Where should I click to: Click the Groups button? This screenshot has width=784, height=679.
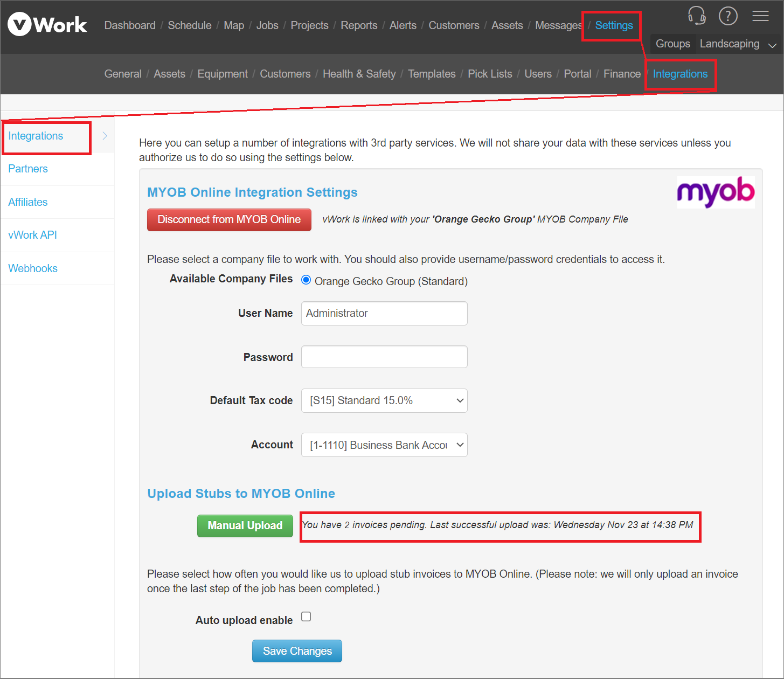point(672,44)
